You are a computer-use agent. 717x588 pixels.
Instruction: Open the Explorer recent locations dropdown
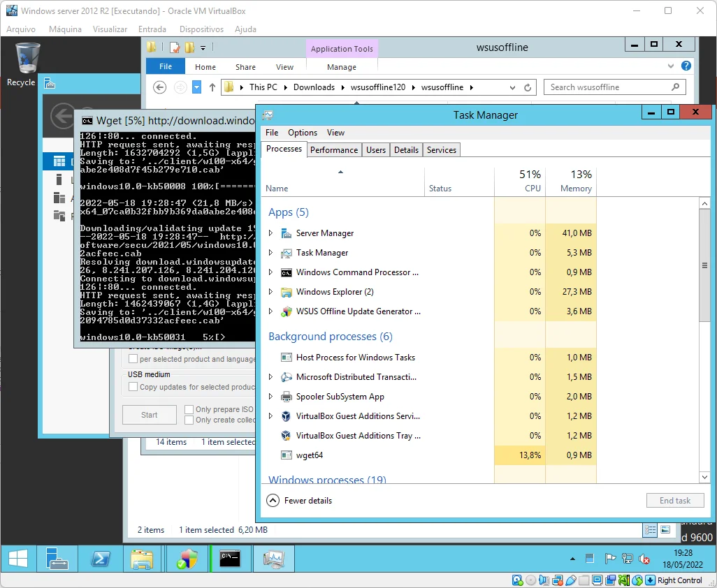click(196, 87)
